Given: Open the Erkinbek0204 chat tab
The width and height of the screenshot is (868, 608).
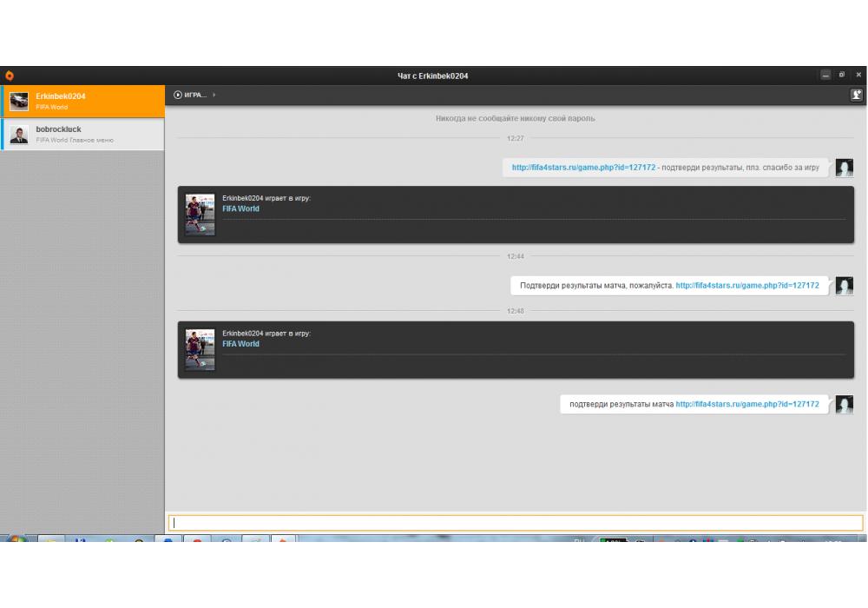Looking at the screenshot, I should click(x=82, y=102).
